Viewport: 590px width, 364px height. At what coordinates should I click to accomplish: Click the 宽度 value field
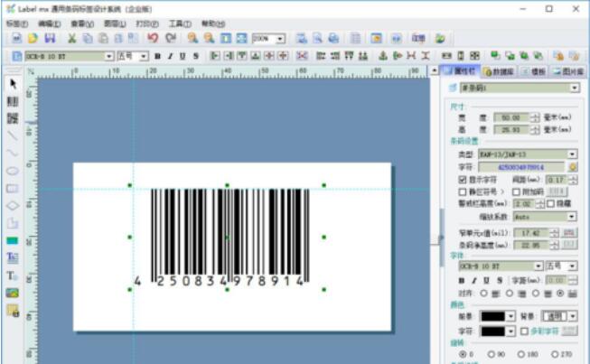click(511, 117)
